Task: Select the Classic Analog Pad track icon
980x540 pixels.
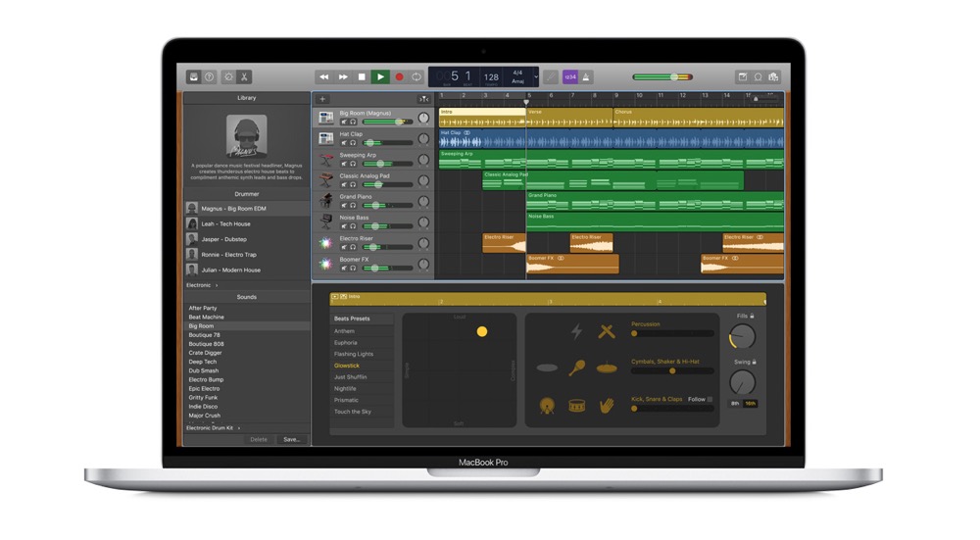Action: tap(325, 180)
